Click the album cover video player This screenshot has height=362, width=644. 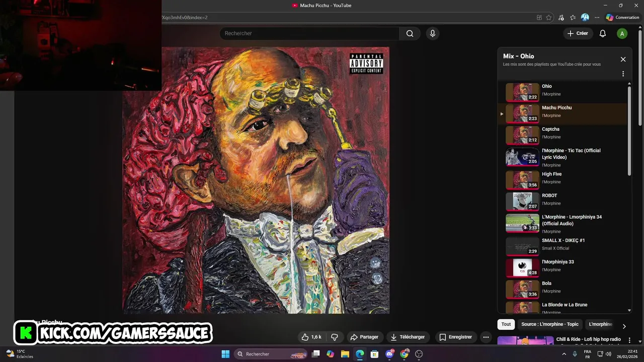pos(256,180)
